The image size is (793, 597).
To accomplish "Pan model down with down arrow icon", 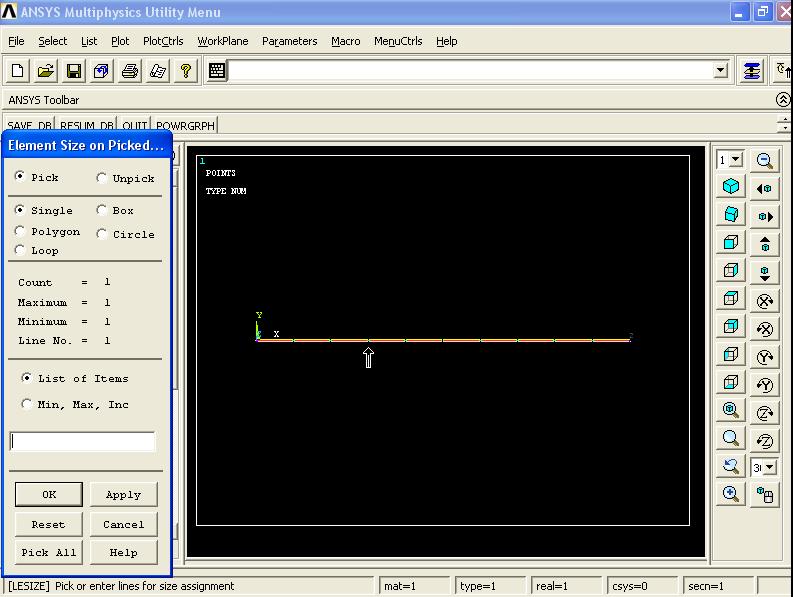I will (x=764, y=273).
